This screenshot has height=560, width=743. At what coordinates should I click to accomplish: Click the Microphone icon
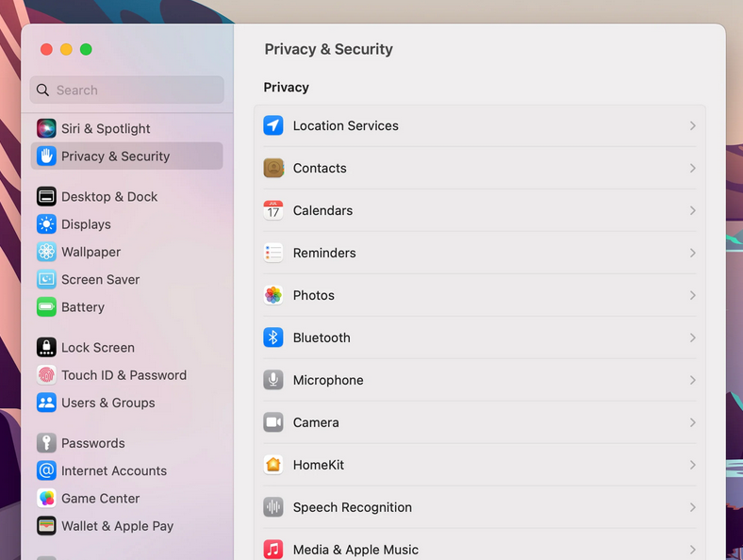point(273,380)
